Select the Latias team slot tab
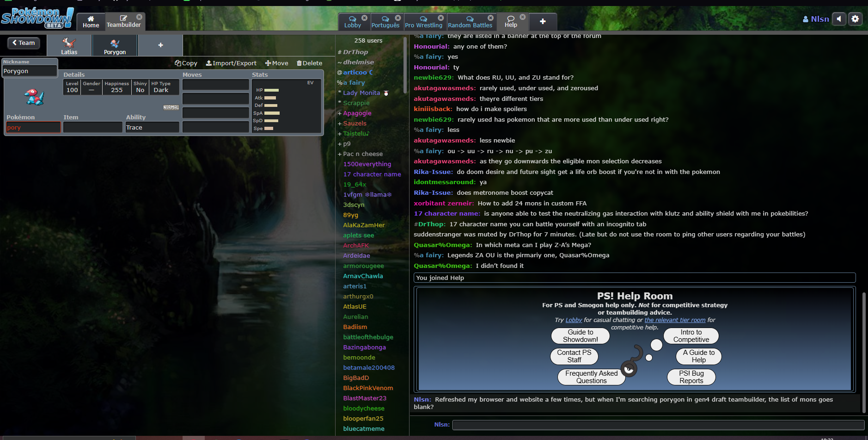 pyautogui.click(x=69, y=46)
